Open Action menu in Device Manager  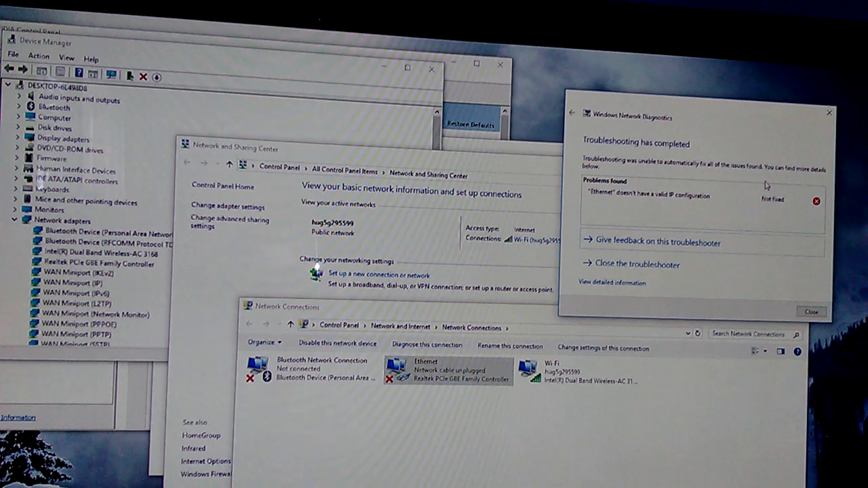pos(39,56)
